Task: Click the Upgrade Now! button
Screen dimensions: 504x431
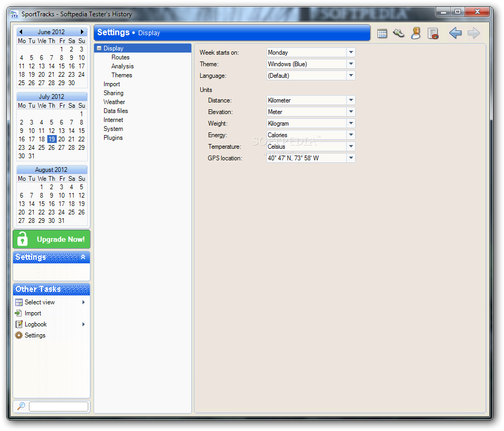Action: coord(52,239)
